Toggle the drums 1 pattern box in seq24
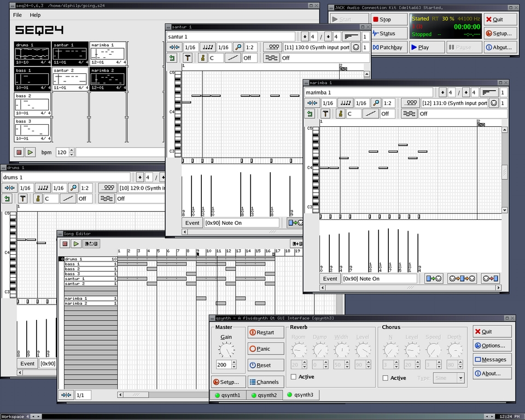 pos(32,54)
